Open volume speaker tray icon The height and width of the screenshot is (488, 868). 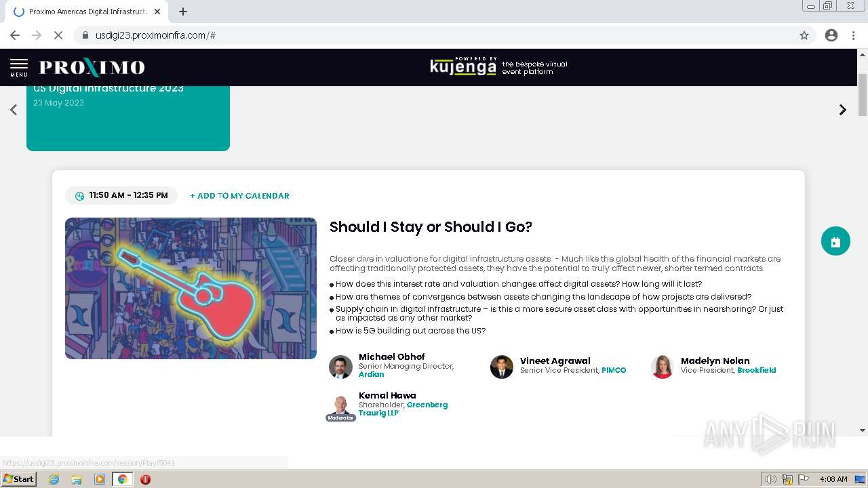click(x=770, y=479)
